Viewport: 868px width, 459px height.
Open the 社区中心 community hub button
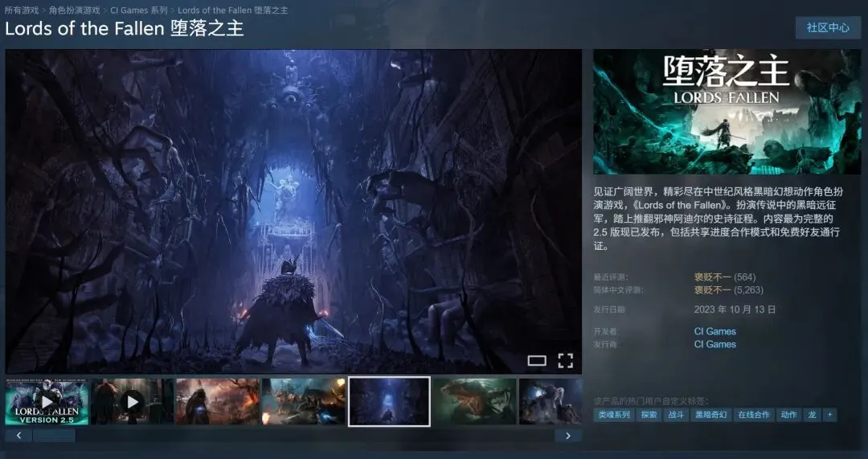pos(828,27)
